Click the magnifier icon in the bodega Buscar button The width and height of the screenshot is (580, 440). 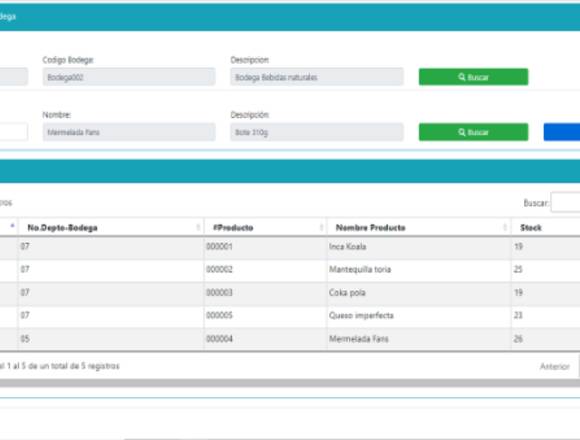coord(462,77)
